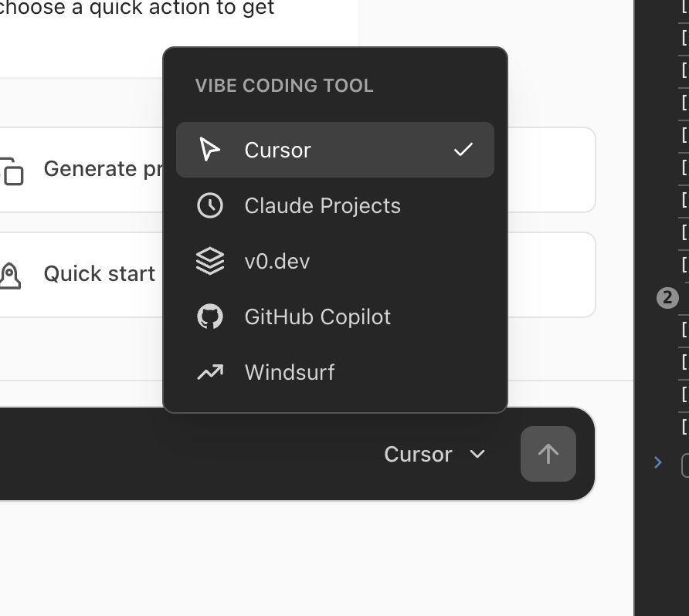Screen dimensions: 689x616
Task: Switch the selected tool to Windsurf
Action: 290,372
